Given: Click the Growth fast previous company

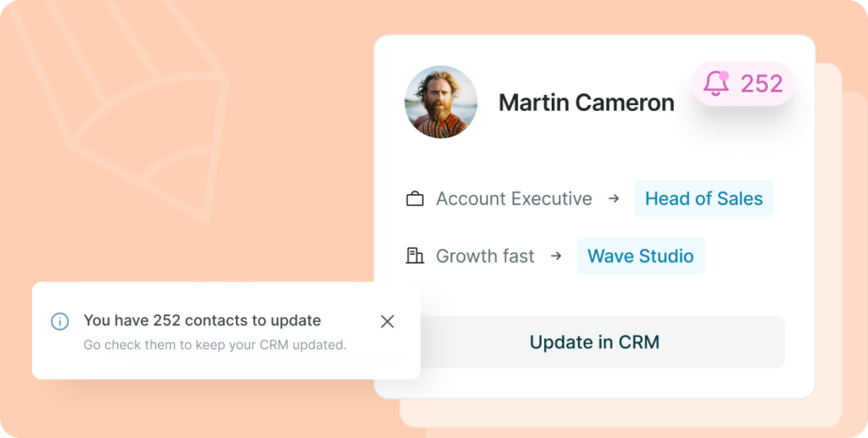Looking at the screenshot, I should tap(485, 256).
